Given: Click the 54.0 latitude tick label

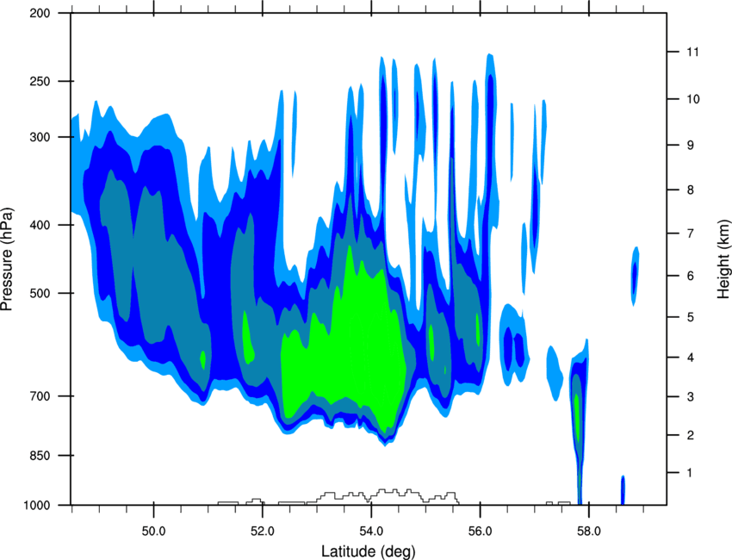Looking at the screenshot, I should click(371, 532).
